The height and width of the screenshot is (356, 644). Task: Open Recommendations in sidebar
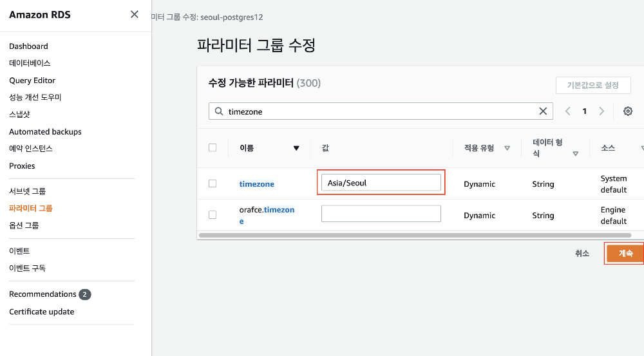coord(43,294)
